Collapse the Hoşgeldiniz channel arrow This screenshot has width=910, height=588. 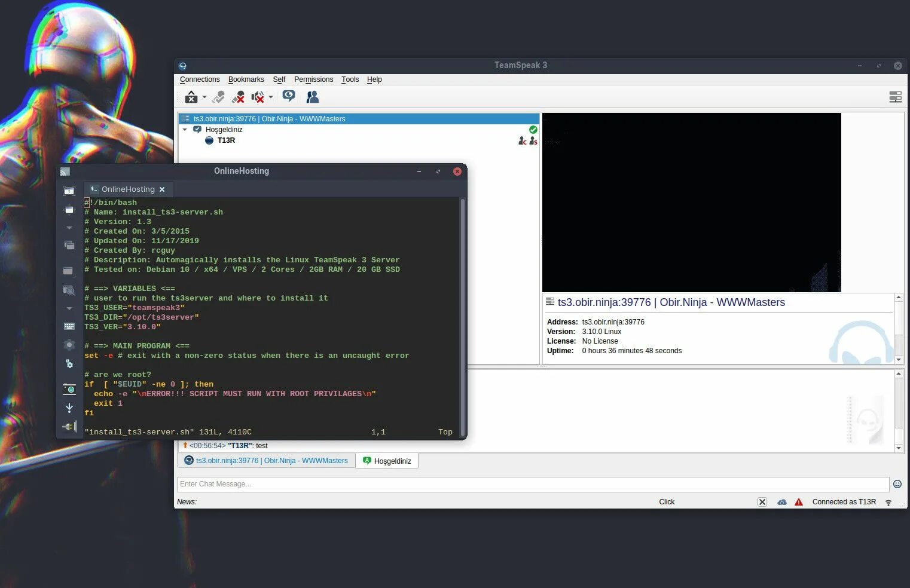[x=185, y=130]
